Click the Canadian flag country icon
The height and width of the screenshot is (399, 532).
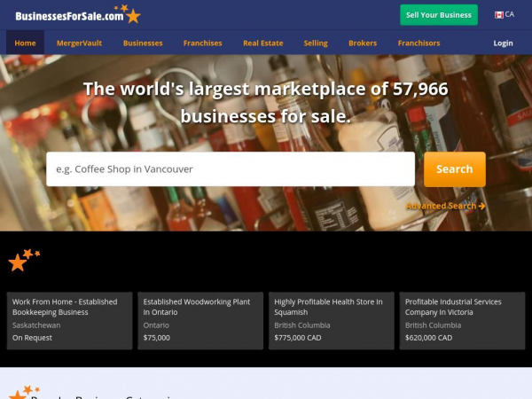click(x=498, y=15)
